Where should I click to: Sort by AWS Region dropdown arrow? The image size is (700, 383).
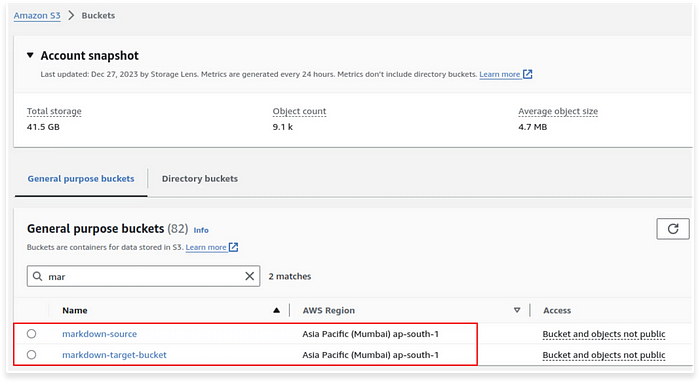pos(517,310)
